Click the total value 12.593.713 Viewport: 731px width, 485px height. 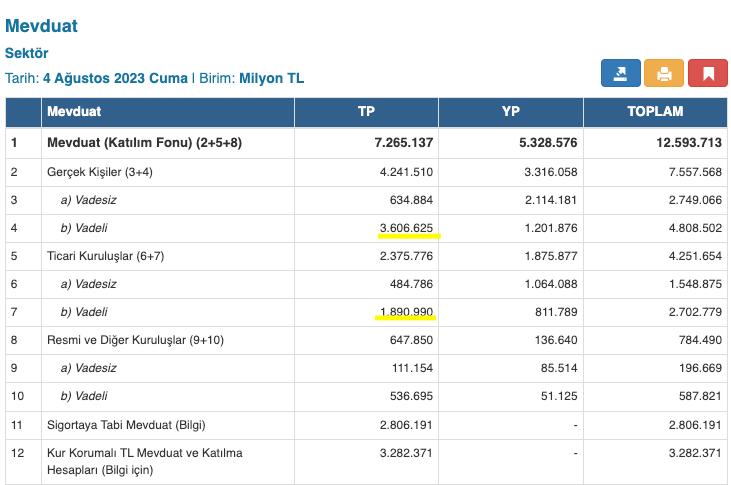click(684, 143)
